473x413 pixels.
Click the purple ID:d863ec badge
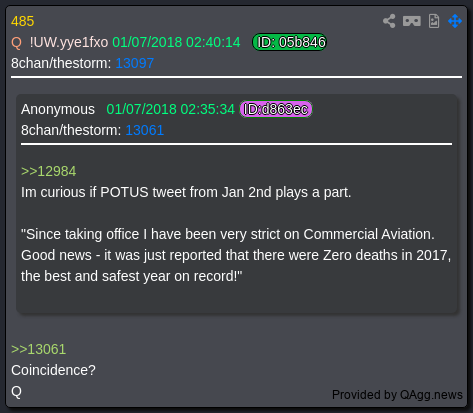click(x=276, y=109)
